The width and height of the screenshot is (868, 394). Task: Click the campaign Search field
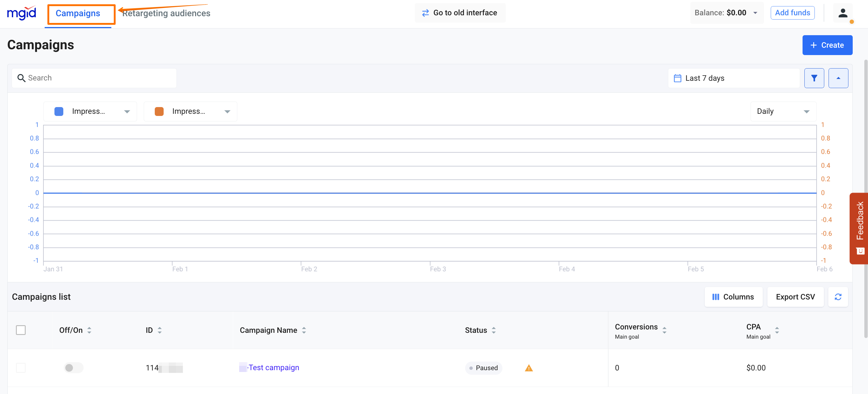[x=94, y=78]
